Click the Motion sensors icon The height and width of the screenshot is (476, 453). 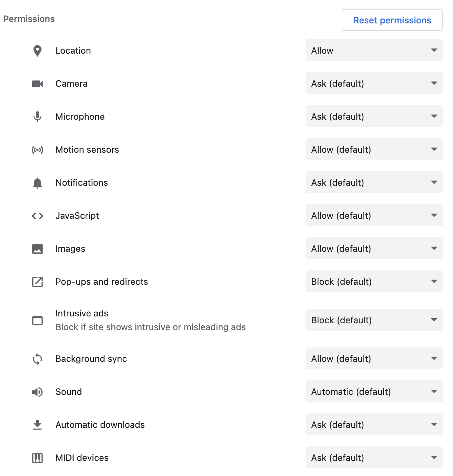coord(37,150)
